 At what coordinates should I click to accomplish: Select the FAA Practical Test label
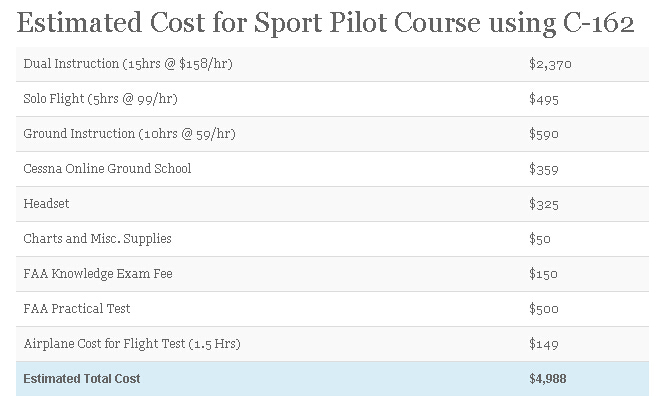[77, 309]
